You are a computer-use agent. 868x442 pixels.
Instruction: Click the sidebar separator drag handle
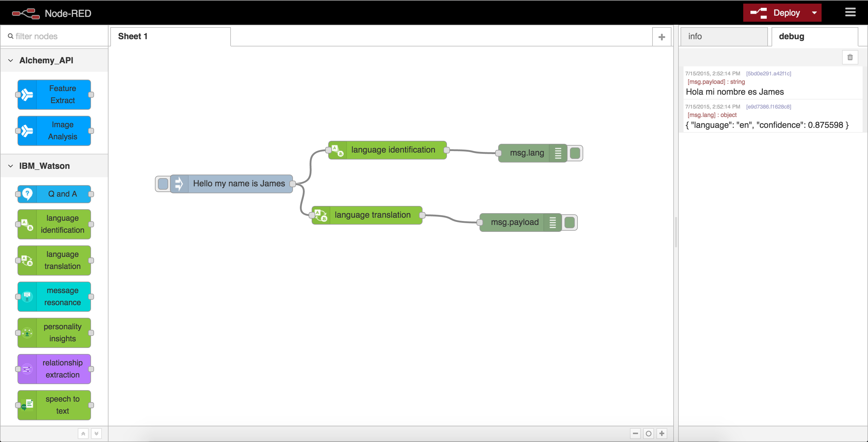pos(676,233)
